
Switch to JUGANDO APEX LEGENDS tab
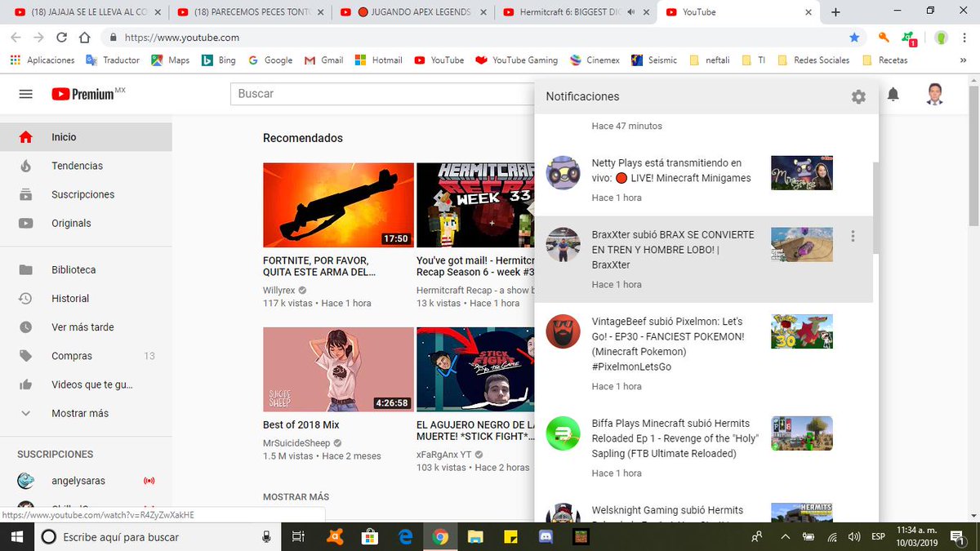(414, 12)
